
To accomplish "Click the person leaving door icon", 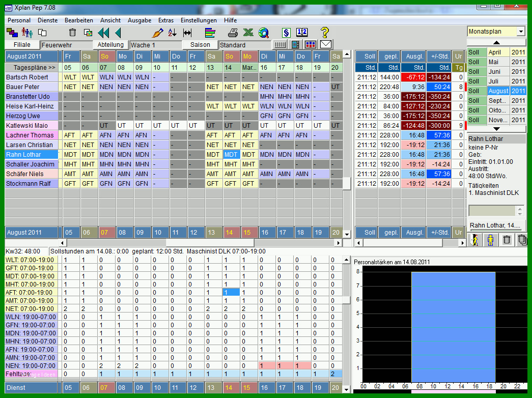I will (x=475, y=240).
